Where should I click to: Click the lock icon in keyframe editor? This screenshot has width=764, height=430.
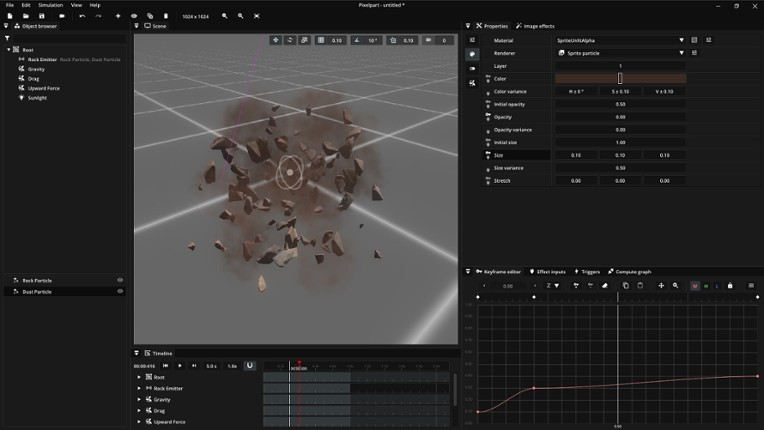(730, 286)
